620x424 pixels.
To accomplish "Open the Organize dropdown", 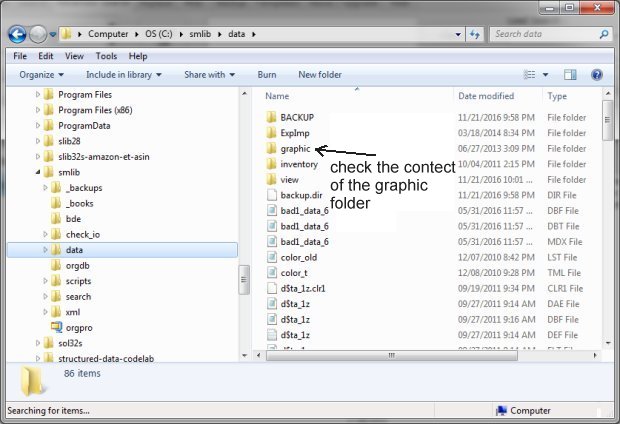I will point(42,75).
